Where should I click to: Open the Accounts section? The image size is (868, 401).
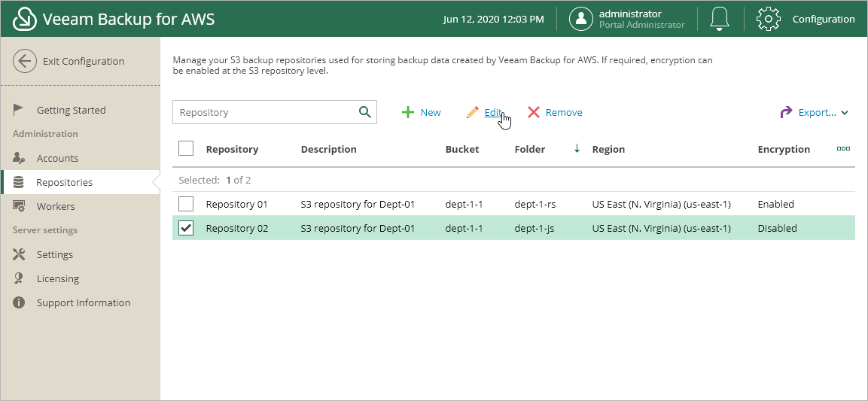click(x=57, y=158)
